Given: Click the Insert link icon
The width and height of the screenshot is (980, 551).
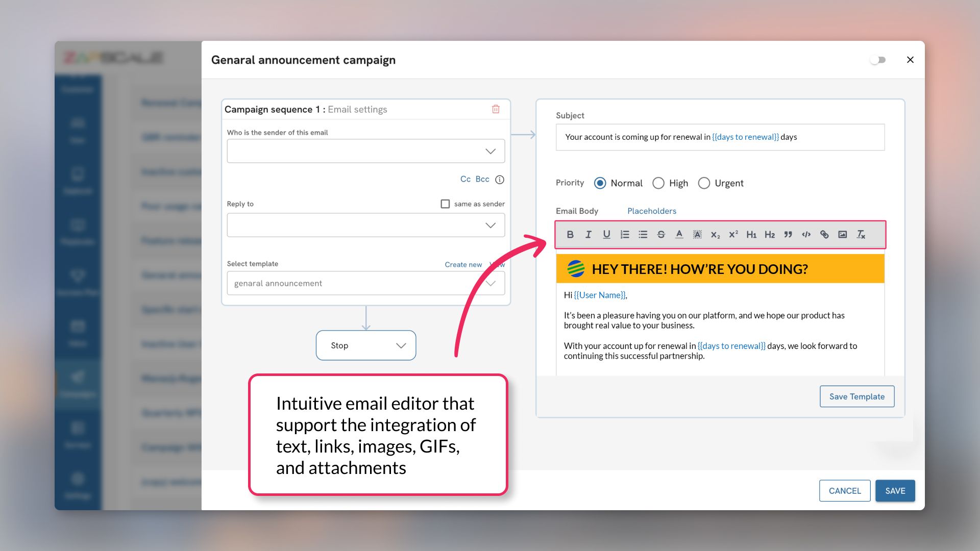Looking at the screenshot, I should coord(824,234).
